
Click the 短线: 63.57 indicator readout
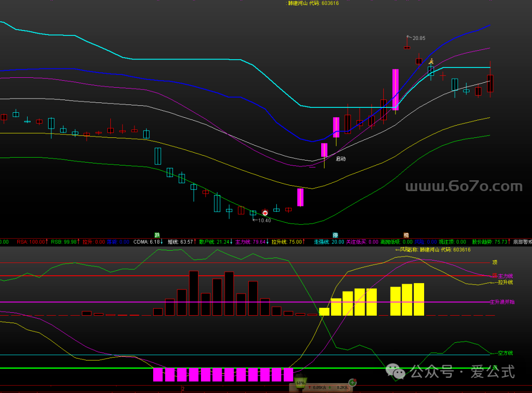click(181, 242)
